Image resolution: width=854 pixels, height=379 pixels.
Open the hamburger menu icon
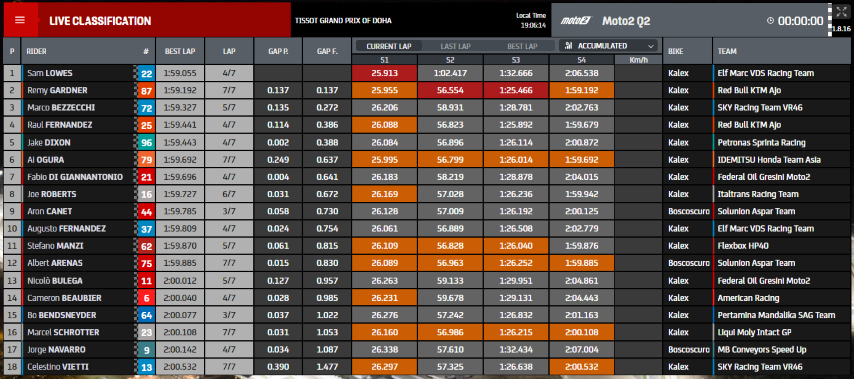(20, 20)
